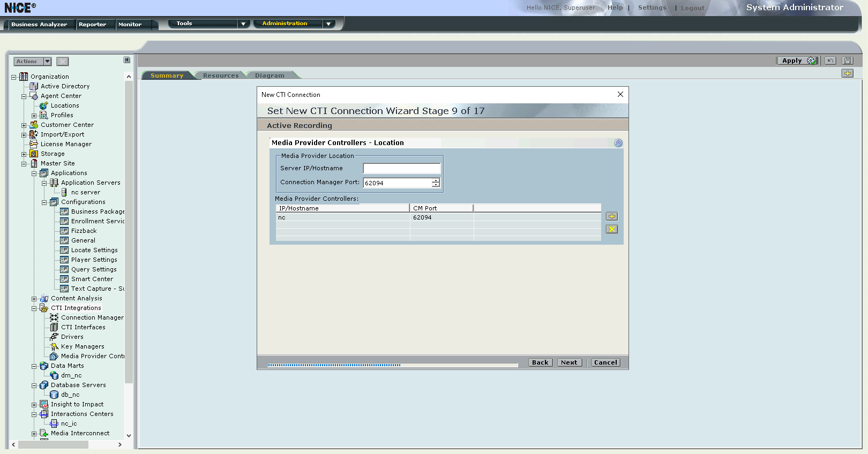Click the Server IP/Hostname input field
The height and width of the screenshot is (454, 868).
pyautogui.click(x=401, y=169)
